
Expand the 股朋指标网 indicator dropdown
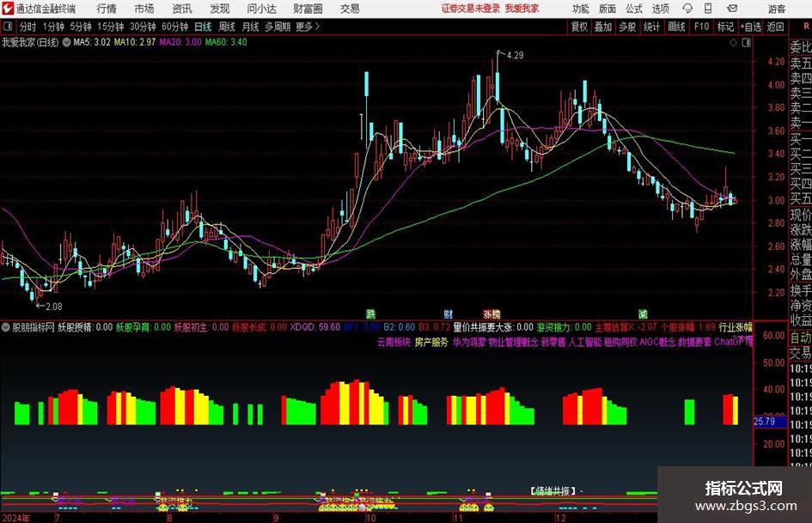tap(6, 327)
